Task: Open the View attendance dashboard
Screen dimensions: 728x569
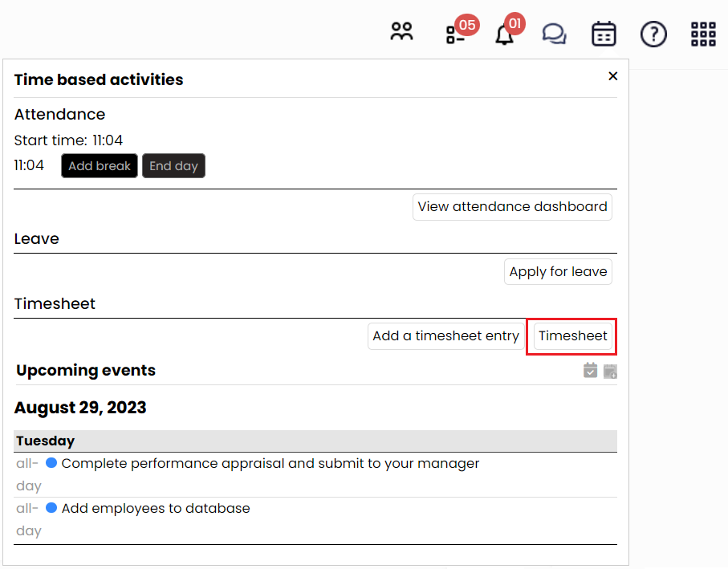Action: tap(512, 206)
